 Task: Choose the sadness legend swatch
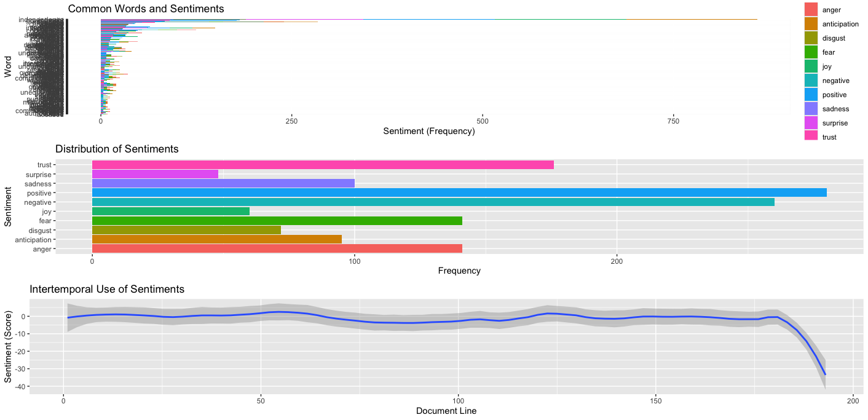(x=812, y=109)
